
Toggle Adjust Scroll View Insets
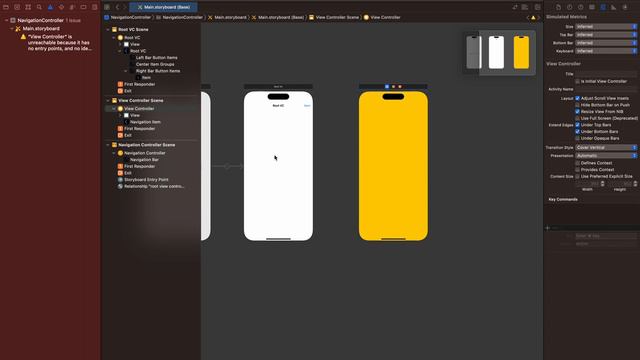point(577,98)
